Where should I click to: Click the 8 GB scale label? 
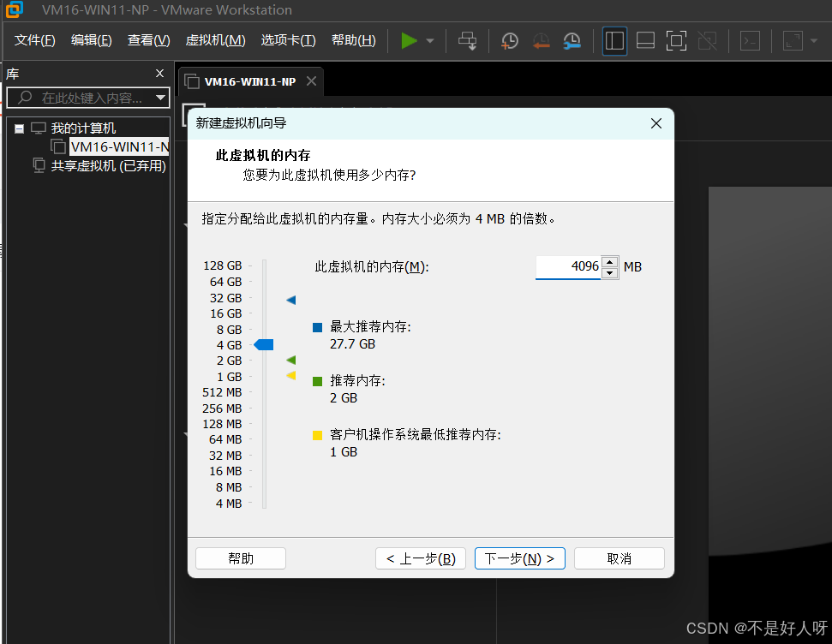(x=230, y=330)
